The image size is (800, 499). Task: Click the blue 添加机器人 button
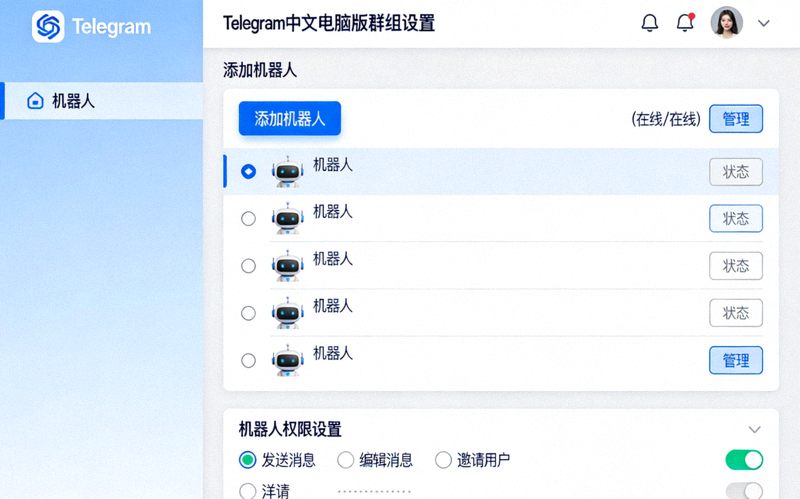[290, 118]
